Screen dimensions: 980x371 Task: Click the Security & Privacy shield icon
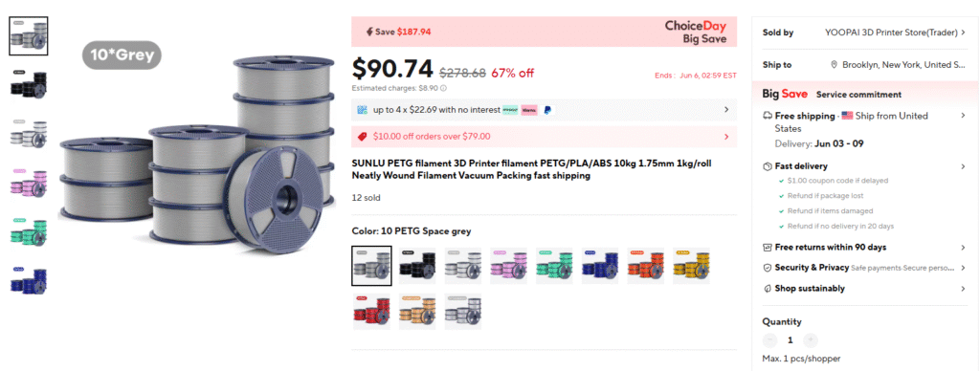(768, 268)
